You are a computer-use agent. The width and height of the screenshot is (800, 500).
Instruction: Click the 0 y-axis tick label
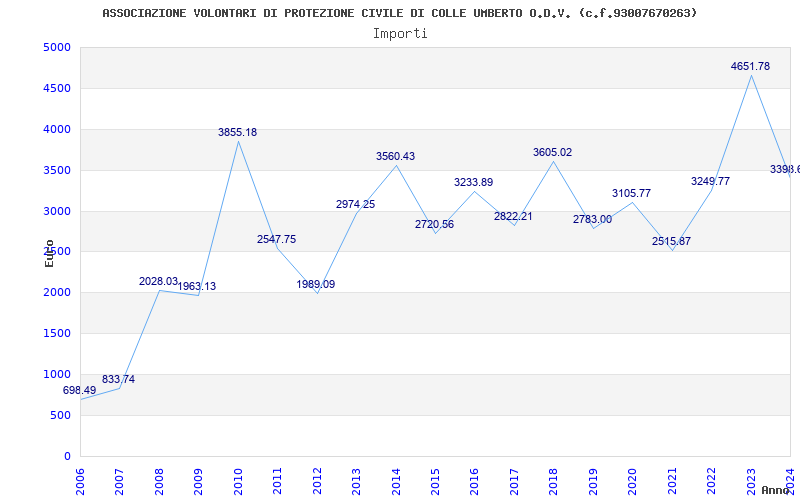[x=68, y=456]
